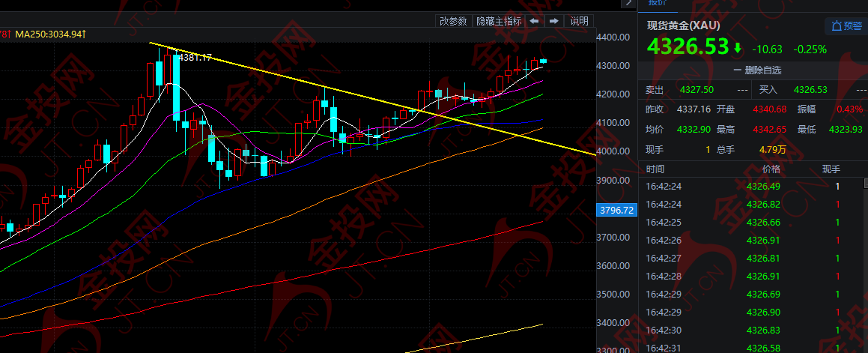Select the 16:42:25 tick row
The width and height of the screenshot is (868, 353).
pyautogui.click(x=750, y=223)
